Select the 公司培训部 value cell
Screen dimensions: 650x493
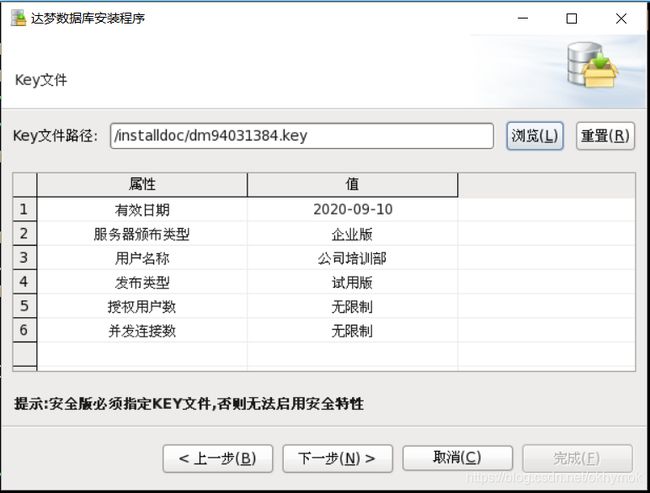[x=352, y=258]
